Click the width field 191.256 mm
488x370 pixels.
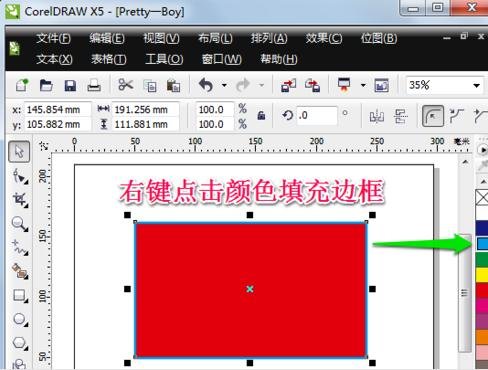pyautogui.click(x=145, y=109)
